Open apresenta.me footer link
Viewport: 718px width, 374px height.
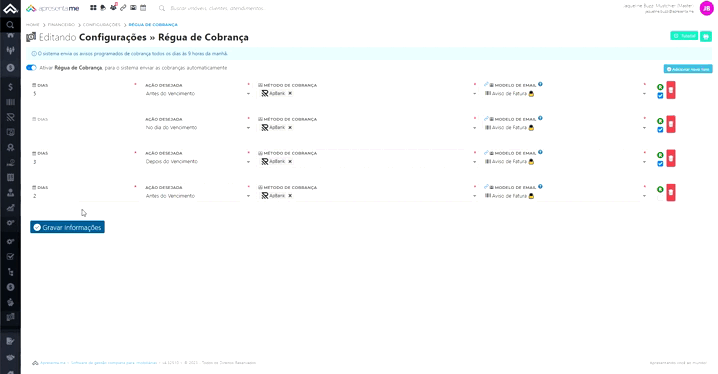[53, 363]
